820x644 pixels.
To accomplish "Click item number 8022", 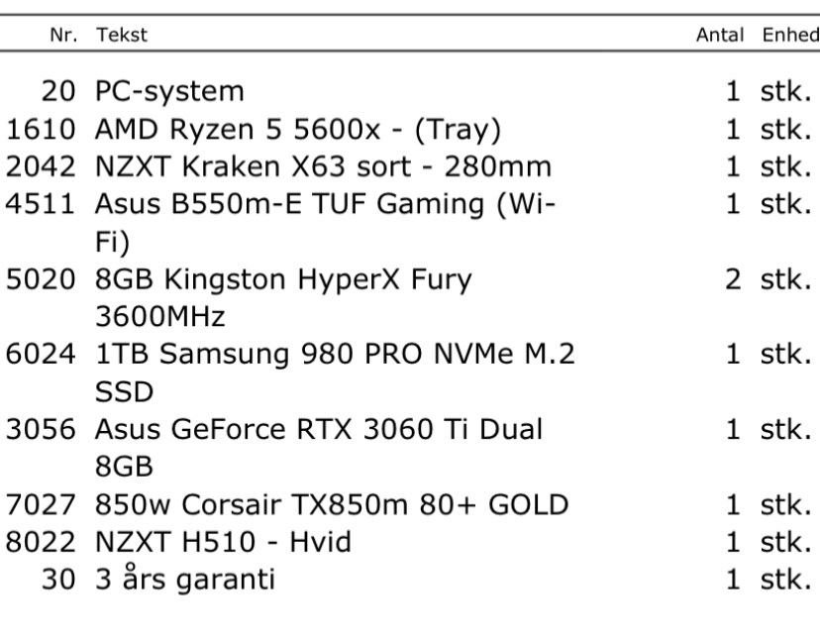I will click(42, 543).
